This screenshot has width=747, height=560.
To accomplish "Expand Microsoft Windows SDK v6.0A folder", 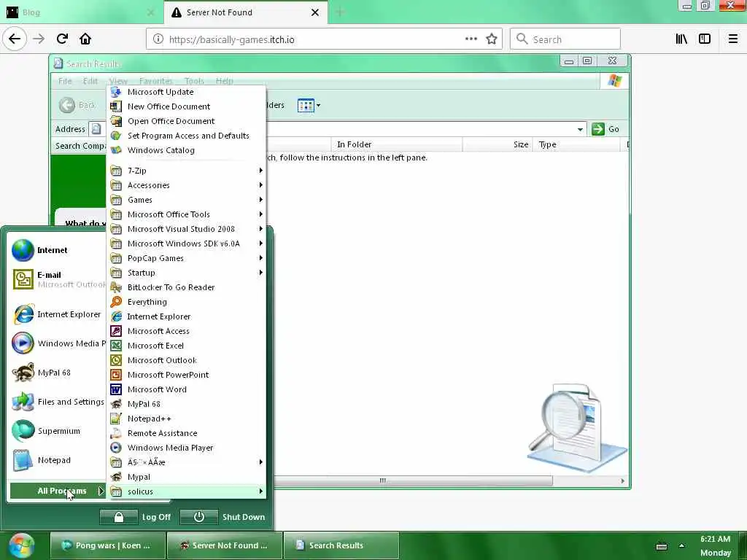I will (186, 244).
